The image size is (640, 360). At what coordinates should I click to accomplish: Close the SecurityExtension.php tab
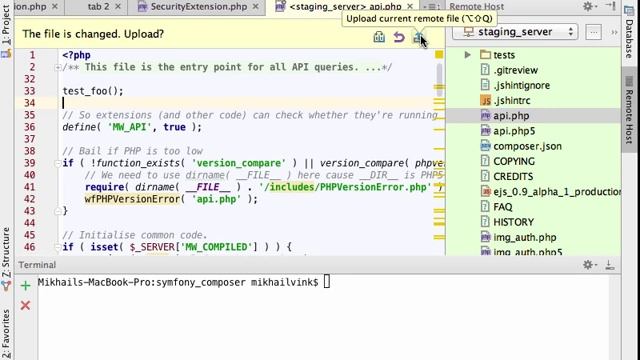[x=256, y=7]
